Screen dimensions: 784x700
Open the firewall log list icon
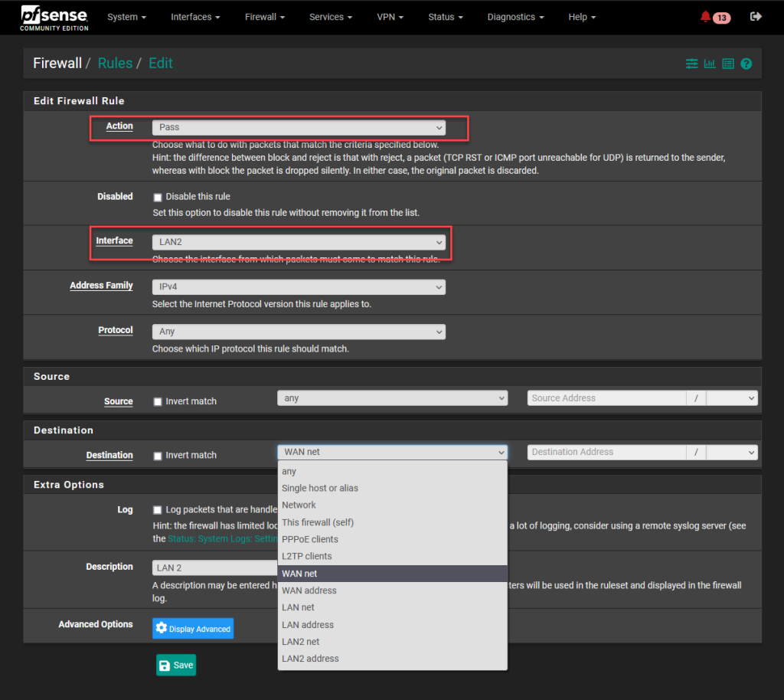[728, 64]
